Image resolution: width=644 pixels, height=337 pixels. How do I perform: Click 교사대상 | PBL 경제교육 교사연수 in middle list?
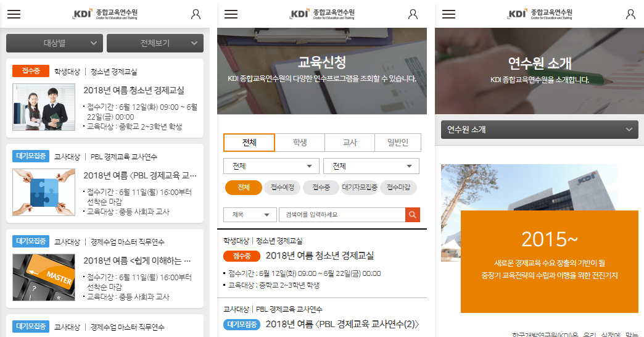coord(273,309)
